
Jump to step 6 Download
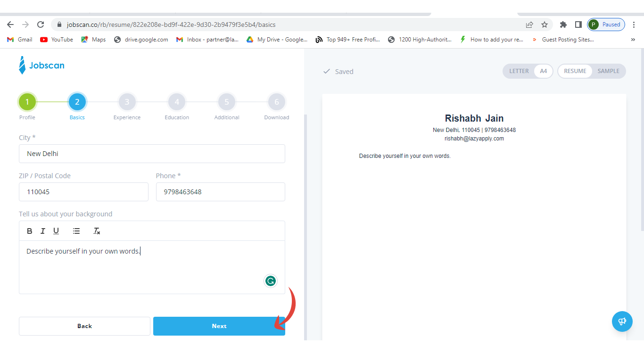point(276,102)
